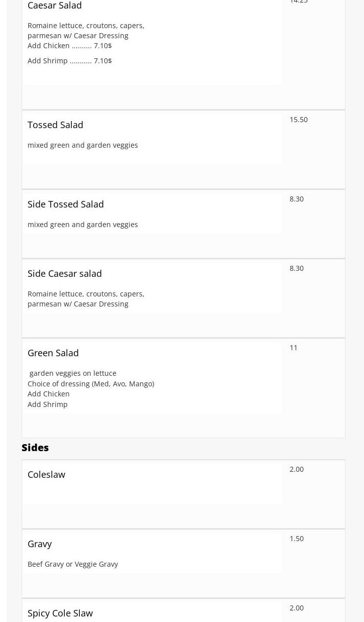
Task: Click the 8.30 price beside Side Caesar salad
Action: coord(296,268)
